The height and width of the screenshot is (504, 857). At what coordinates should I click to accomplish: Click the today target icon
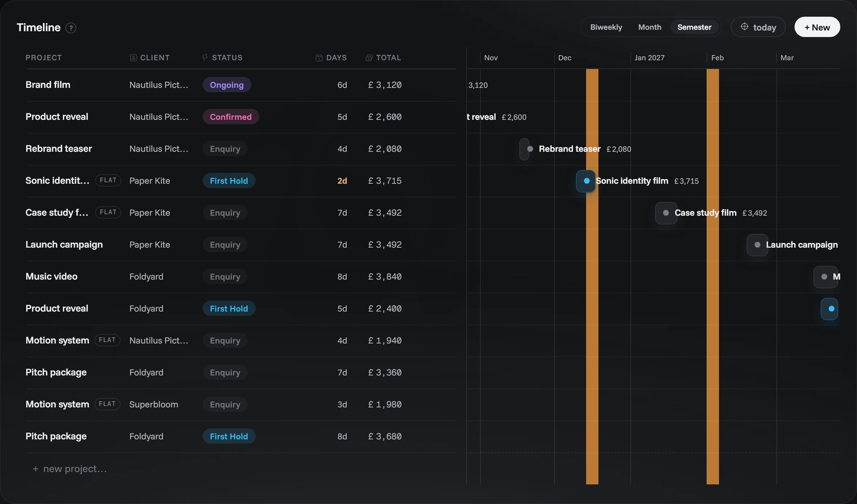click(744, 27)
